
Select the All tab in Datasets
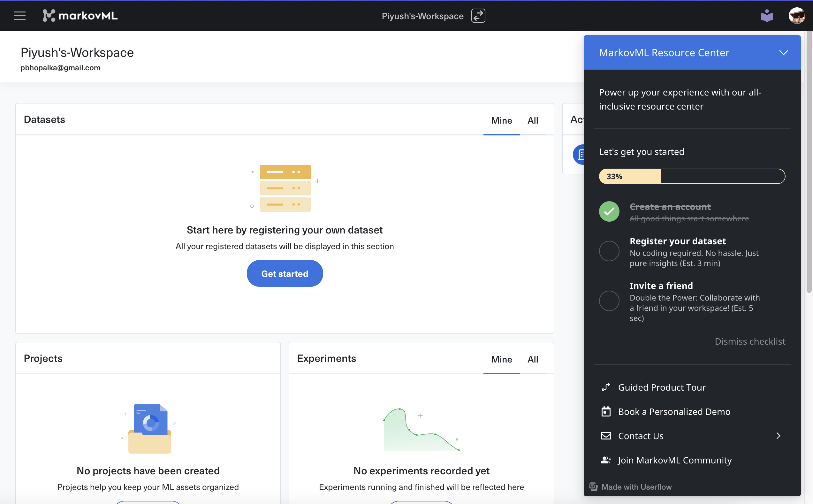click(x=533, y=121)
